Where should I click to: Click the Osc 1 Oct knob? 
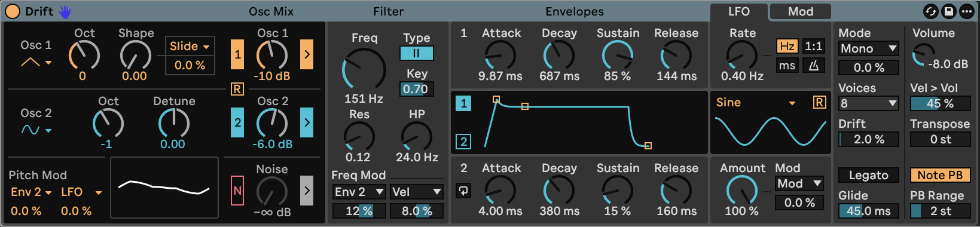click(x=84, y=56)
